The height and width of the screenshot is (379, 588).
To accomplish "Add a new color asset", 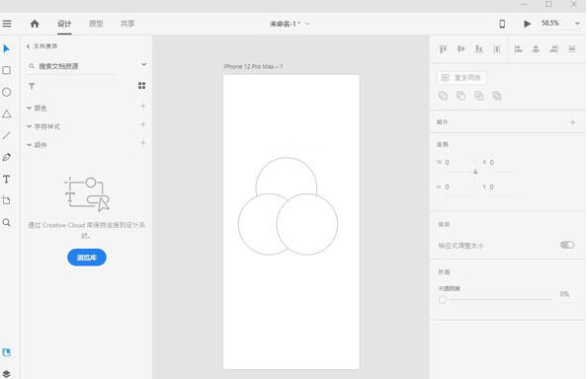I will [143, 107].
